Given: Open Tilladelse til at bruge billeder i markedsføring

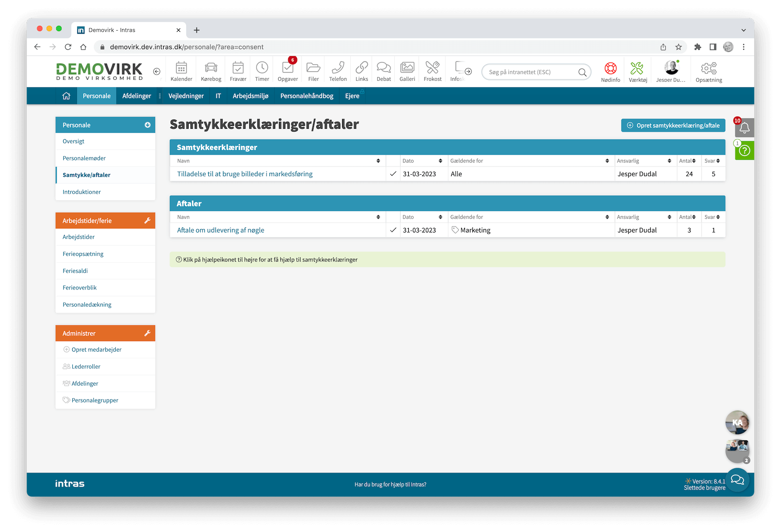Looking at the screenshot, I should pyautogui.click(x=245, y=174).
